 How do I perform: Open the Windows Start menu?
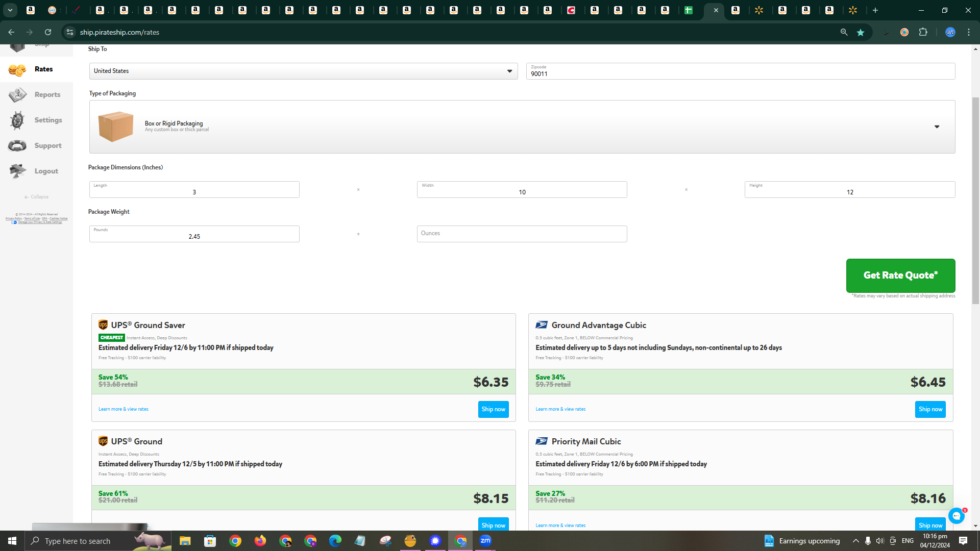coord(12,541)
